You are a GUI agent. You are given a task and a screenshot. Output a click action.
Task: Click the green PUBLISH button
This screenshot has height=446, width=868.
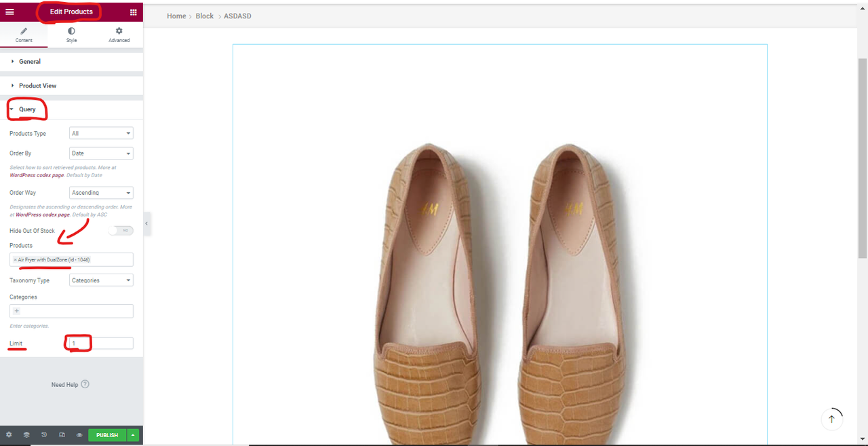pos(107,435)
